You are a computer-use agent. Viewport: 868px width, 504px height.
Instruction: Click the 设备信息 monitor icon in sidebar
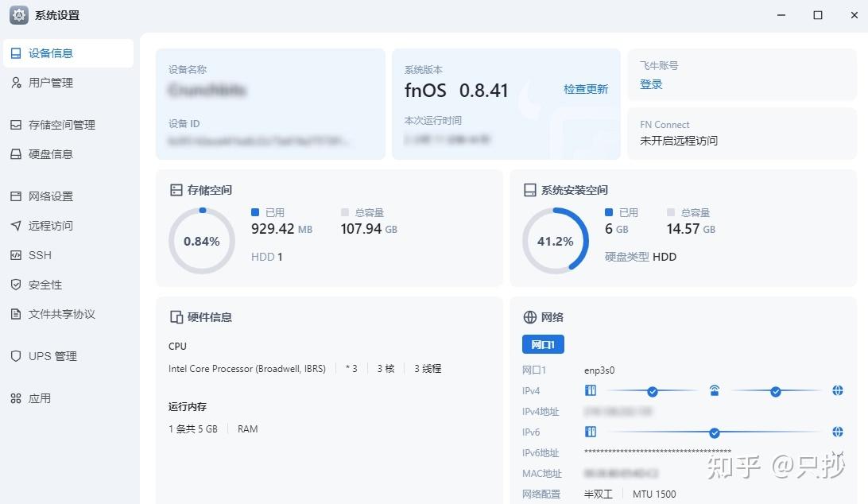coord(16,53)
